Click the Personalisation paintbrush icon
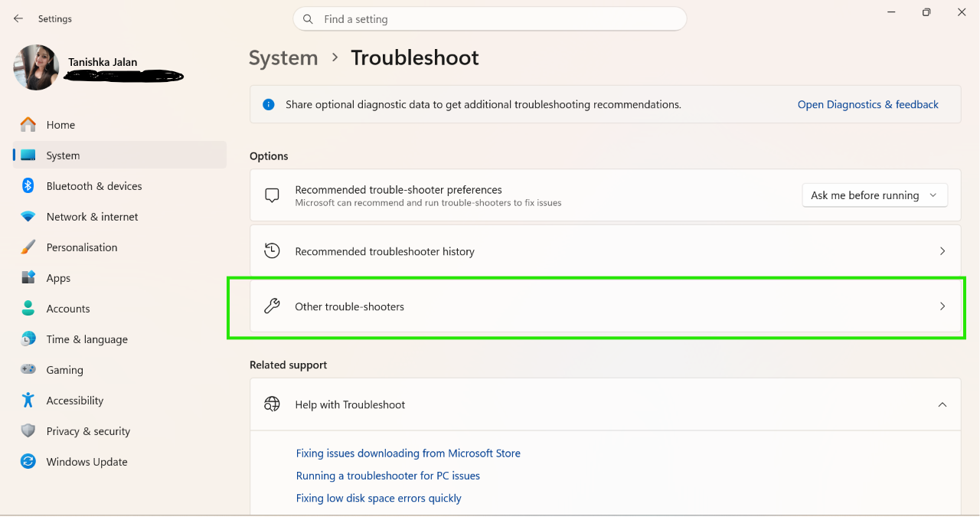This screenshot has width=980, height=517. (28, 247)
